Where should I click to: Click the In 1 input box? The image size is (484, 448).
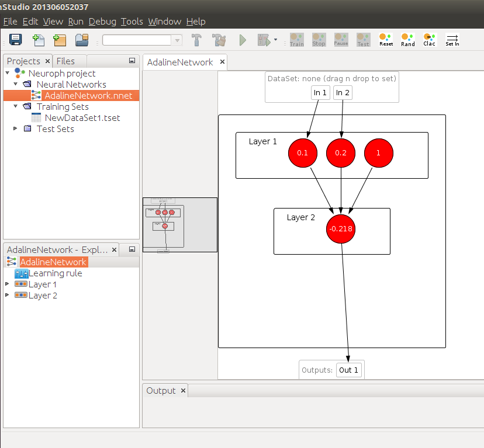tap(320, 92)
